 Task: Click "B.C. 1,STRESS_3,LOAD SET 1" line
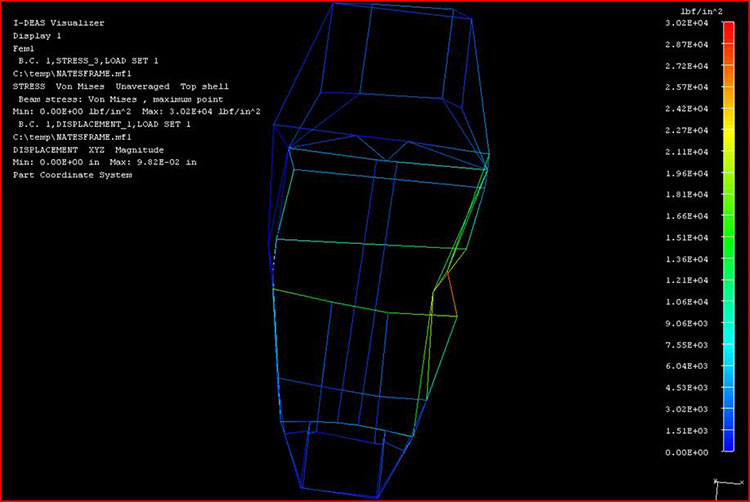88,61
